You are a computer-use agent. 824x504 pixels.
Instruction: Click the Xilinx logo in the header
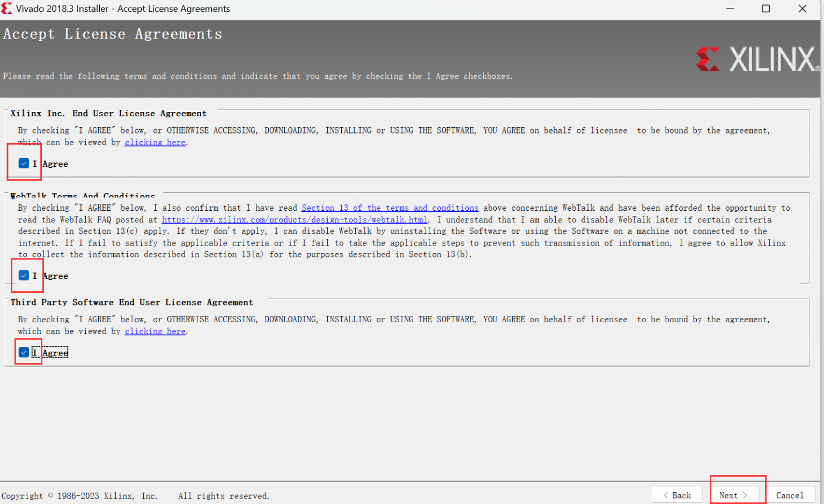tap(757, 59)
